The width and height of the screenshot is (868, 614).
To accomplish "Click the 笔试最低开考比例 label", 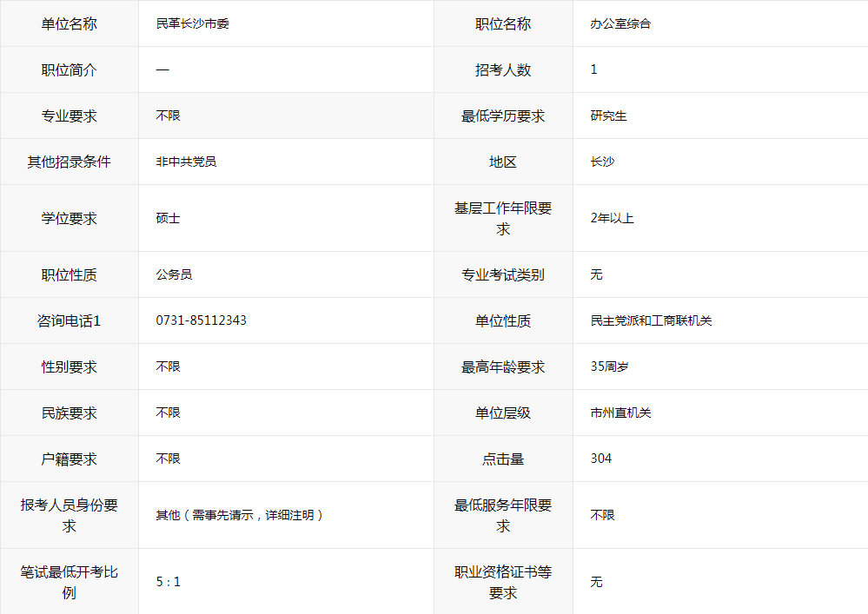I will point(70,582).
